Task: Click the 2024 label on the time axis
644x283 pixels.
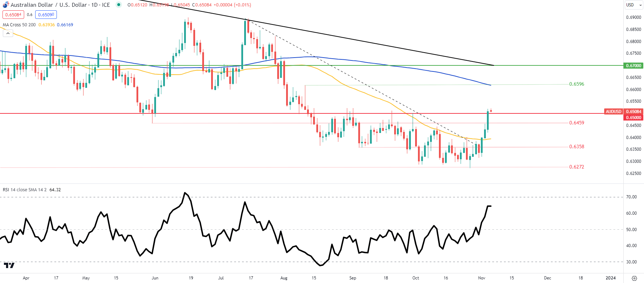Action: tap(611, 278)
